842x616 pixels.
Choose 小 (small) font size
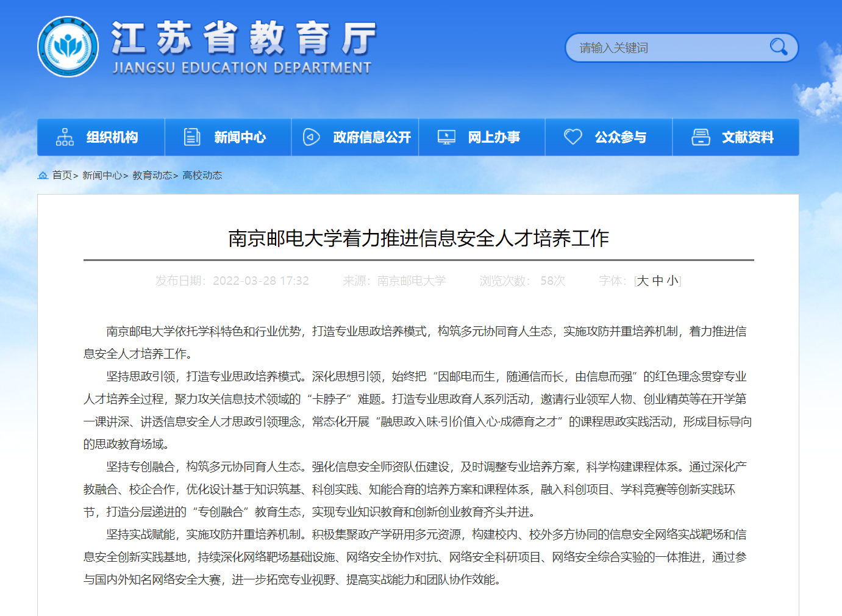click(x=672, y=281)
